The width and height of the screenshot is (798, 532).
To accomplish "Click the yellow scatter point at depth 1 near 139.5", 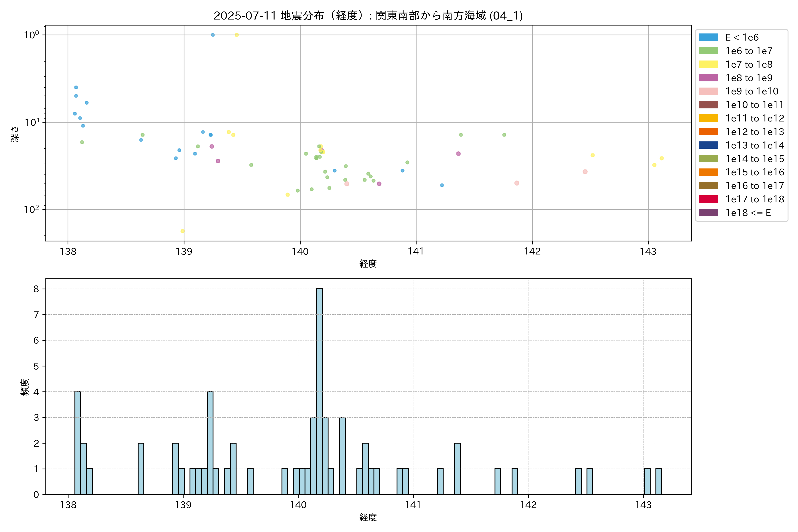I will tap(237, 35).
